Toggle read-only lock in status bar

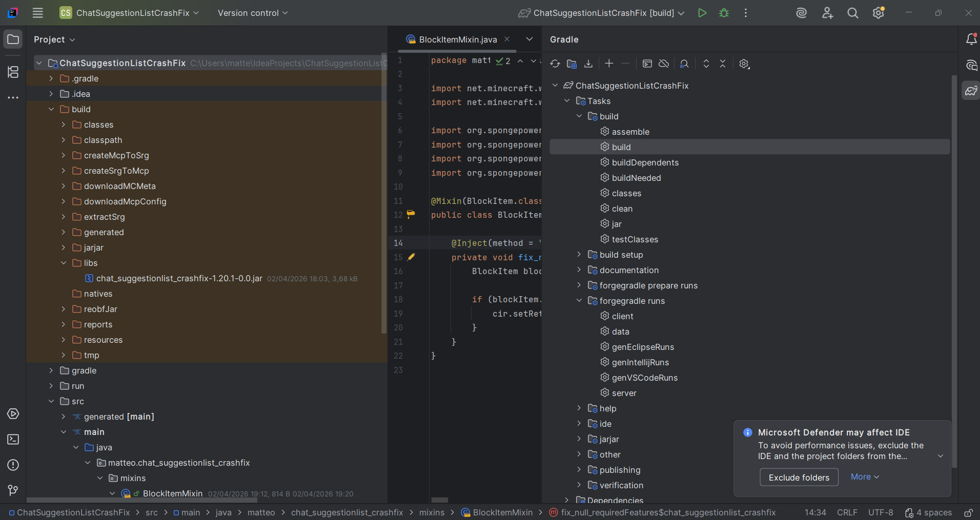point(968,512)
